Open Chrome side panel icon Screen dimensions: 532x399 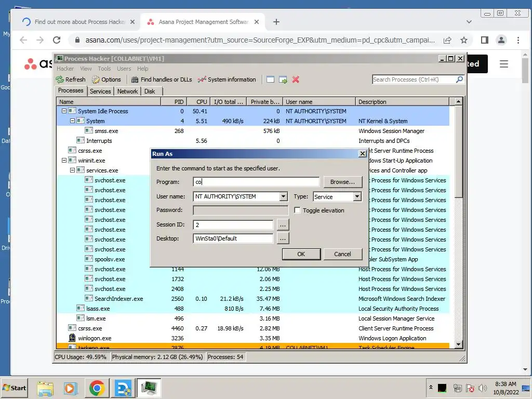tap(485, 40)
